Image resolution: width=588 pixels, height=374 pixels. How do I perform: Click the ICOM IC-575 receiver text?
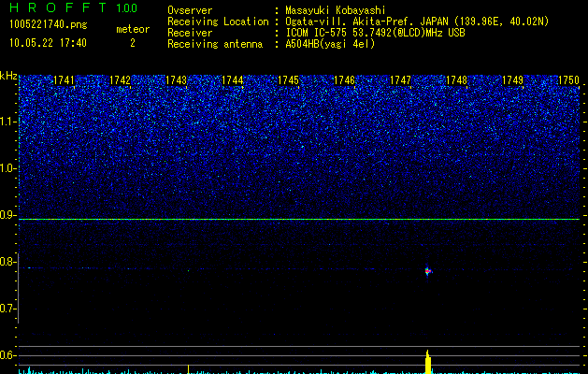click(375, 33)
